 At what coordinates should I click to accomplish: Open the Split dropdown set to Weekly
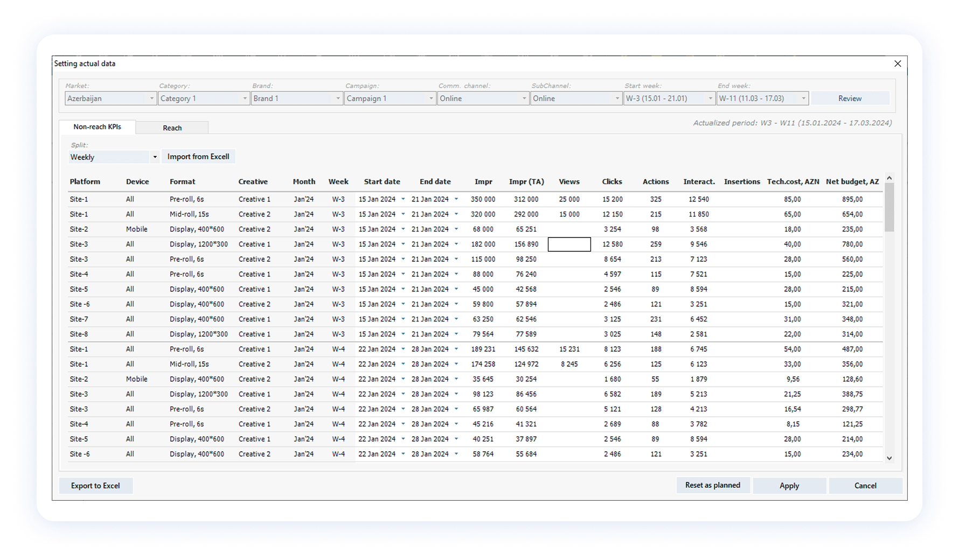coord(114,157)
